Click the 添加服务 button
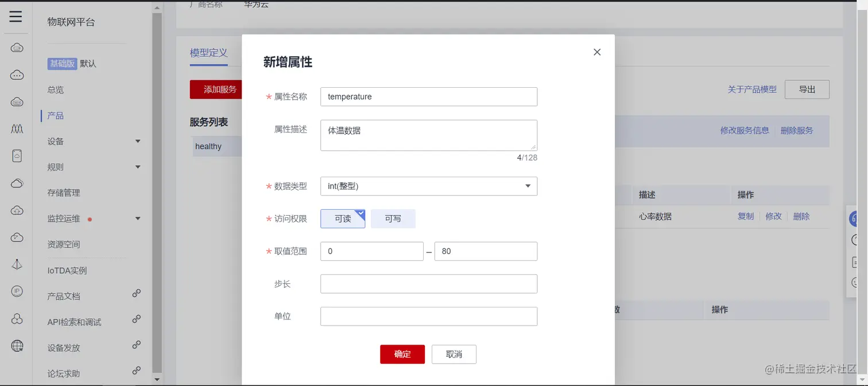868x386 pixels. pos(216,89)
